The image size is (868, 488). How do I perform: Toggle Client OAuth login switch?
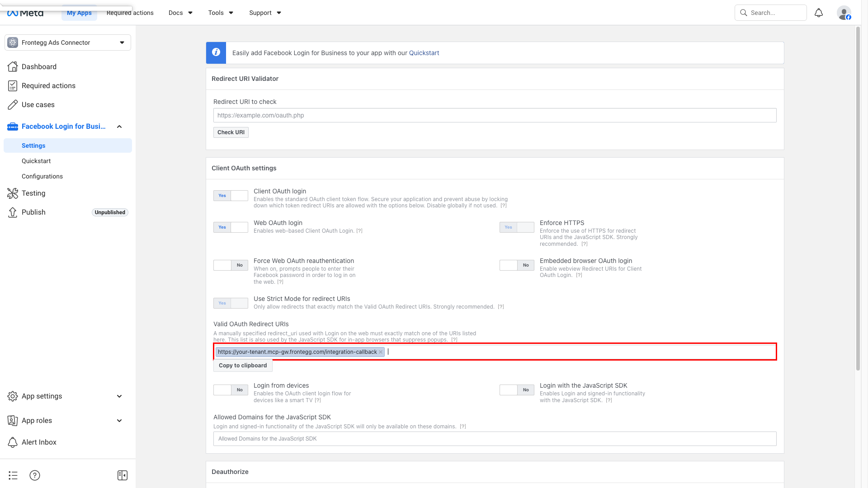point(231,196)
